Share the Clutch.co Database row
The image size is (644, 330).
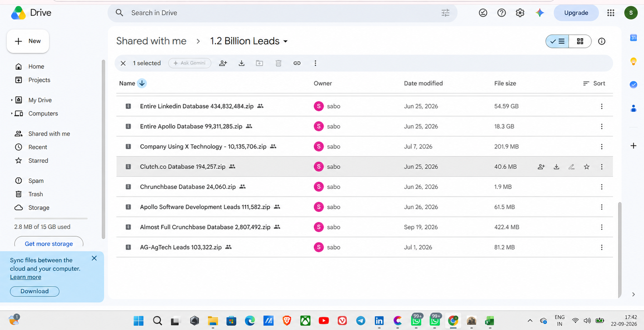point(541,167)
